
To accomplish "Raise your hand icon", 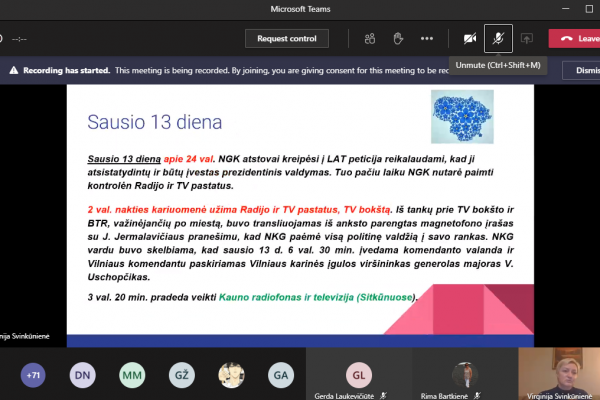I will pos(398,39).
